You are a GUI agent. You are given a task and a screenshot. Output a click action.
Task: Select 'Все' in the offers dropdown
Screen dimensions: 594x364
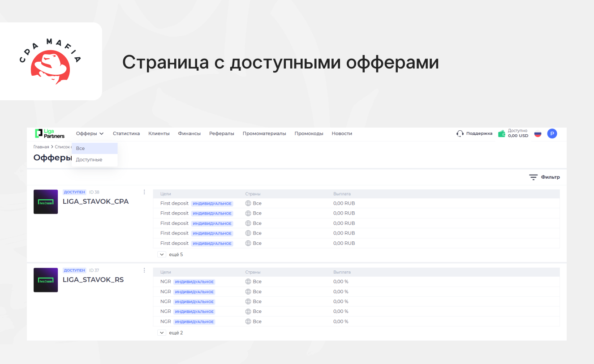tap(81, 148)
